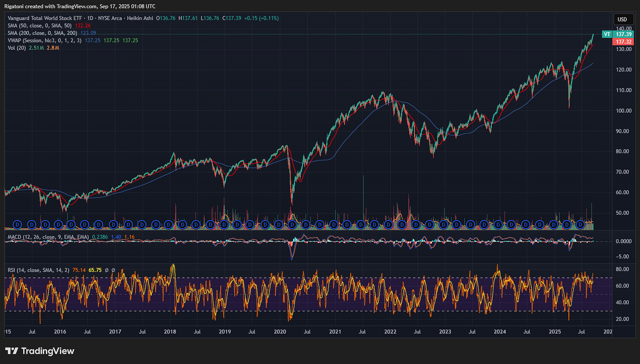Screen dimensions: 640x364
Task: Click the Rigatoni created with TradingView.com header
Action: point(80,6)
